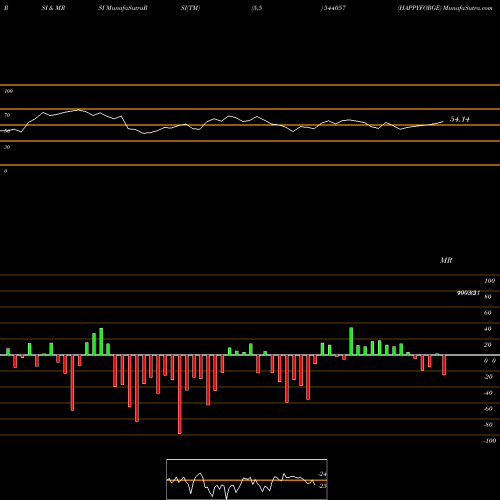Screen dimensions: 500x500
Task: Click the 24 value in mini chart
Action: click(x=323, y=474)
